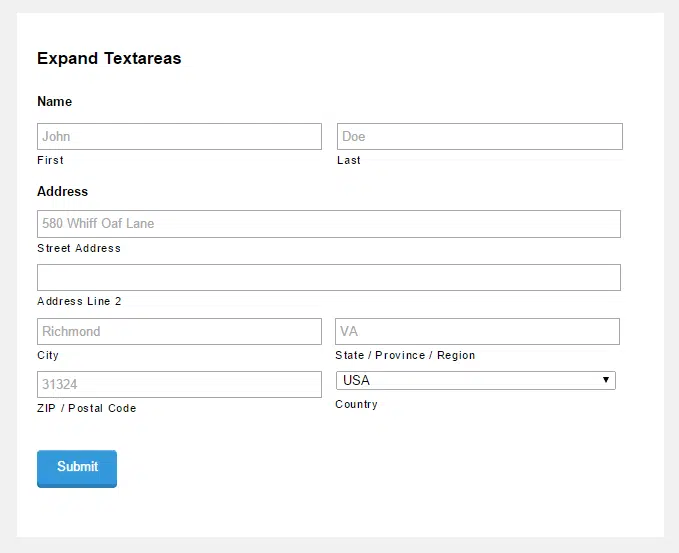679x553 pixels.
Task: Click the Country dropdown arrow
Action: point(606,380)
